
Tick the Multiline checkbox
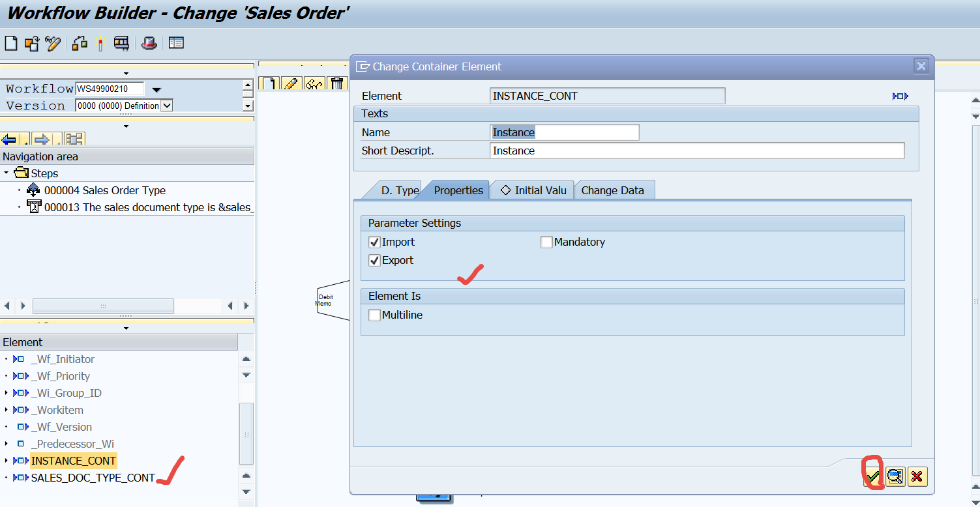click(x=374, y=315)
